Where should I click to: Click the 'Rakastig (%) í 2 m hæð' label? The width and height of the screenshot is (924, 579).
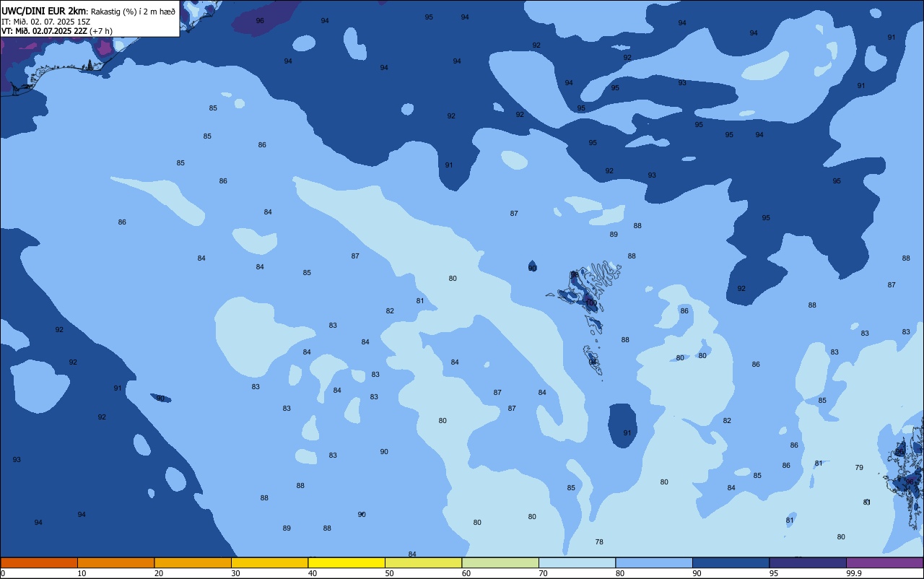click(133, 12)
